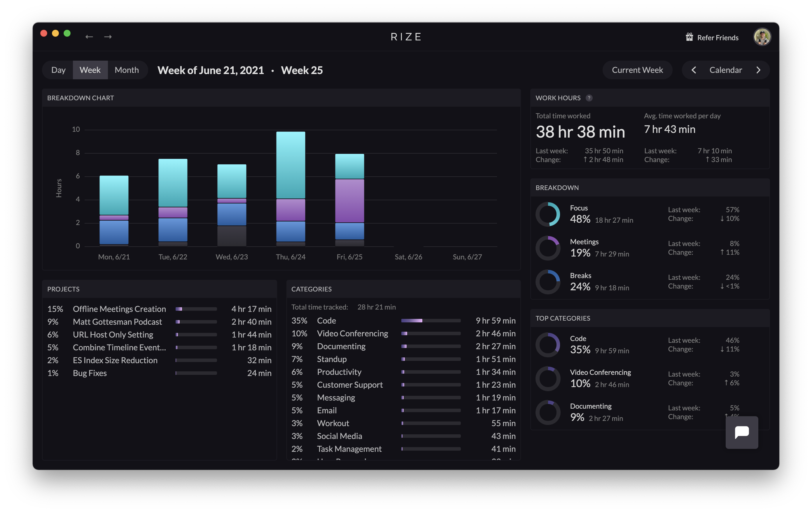Image resolution: width=812 pixels, height=513 pixels.
Task: Switch to the Day view
Action: pos(59,70)
